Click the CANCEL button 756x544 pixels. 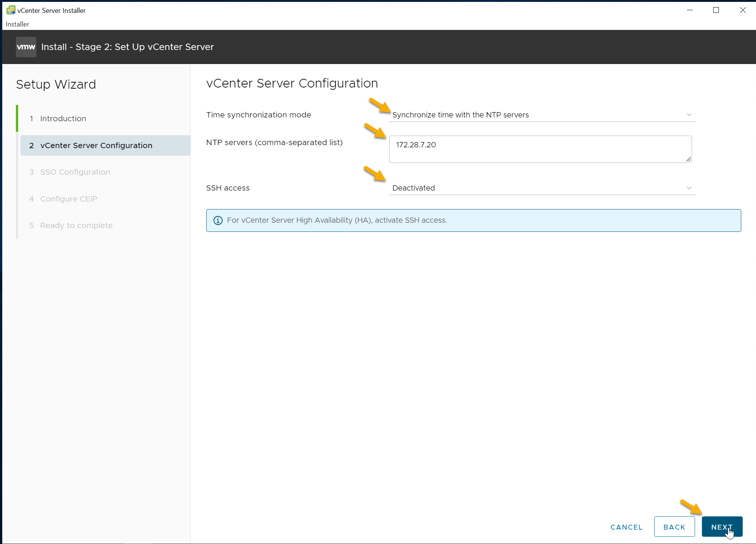[627, 527]
